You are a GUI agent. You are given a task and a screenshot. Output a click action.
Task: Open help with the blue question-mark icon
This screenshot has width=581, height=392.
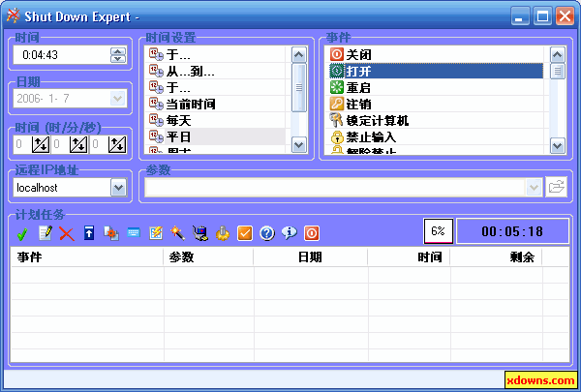(267, 233)
